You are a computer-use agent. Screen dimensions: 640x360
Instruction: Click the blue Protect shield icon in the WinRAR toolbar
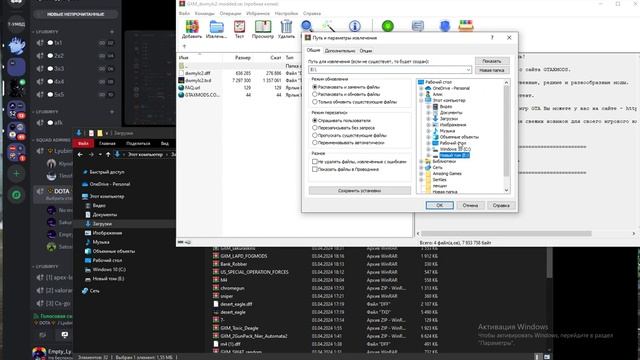coord(444,26)
